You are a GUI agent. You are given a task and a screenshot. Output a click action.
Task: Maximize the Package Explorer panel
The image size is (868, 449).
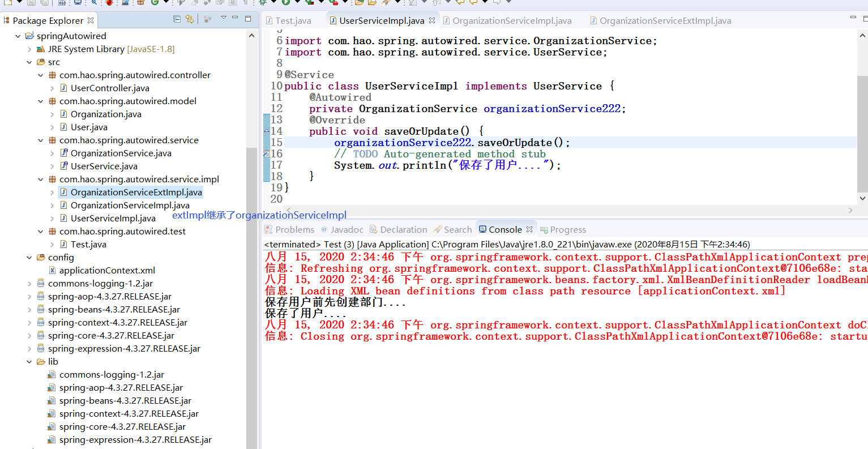pyautogui.click(x=247, y=18)
